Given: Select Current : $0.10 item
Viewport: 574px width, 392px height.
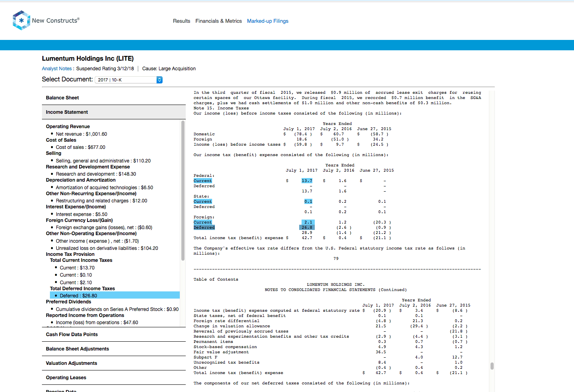Looking at the screenshot, I should tap(76, 275).
